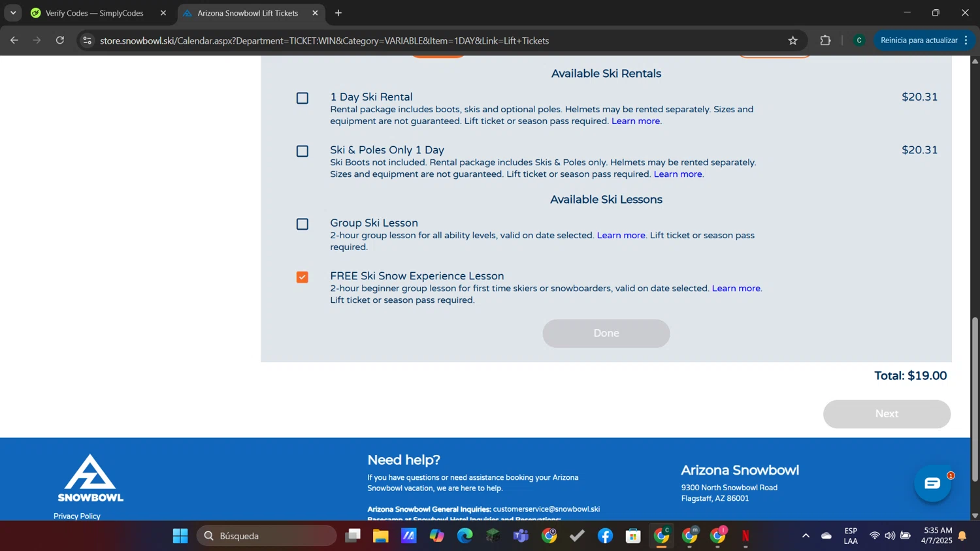This screenshot has width=980, height=551.
Task: Check the Ski & Poles Only 1 Day checkbox
Action: [302, 151]
